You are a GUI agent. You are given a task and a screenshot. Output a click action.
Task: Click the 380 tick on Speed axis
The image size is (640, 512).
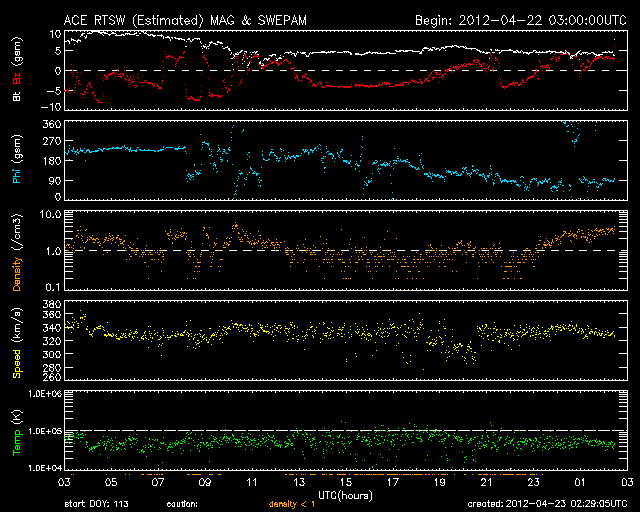pyautogui.click(x=52, y=304)
